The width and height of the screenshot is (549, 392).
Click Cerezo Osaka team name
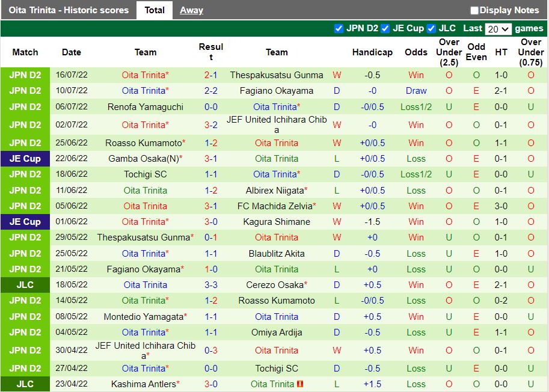276,284
